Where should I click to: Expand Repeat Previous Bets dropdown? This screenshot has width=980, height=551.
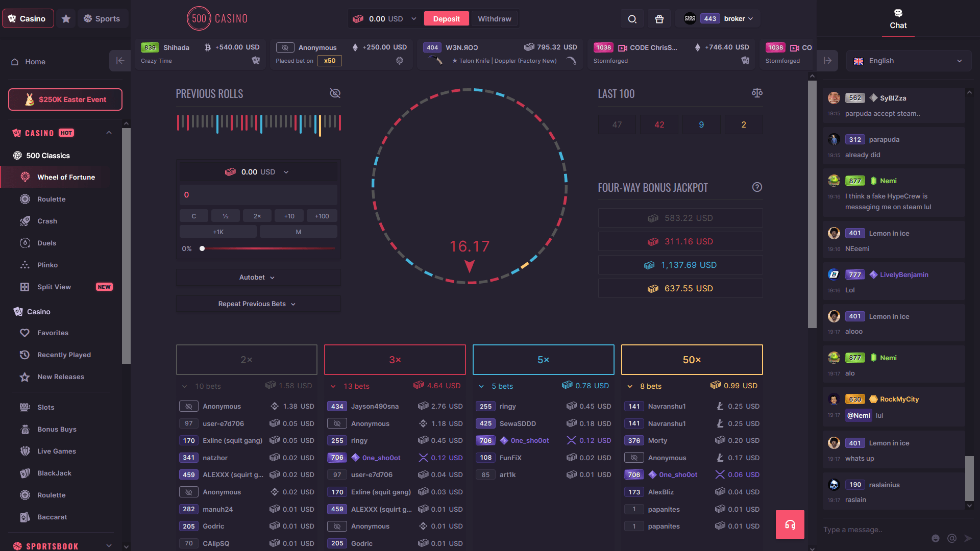(x=258, y=304)
